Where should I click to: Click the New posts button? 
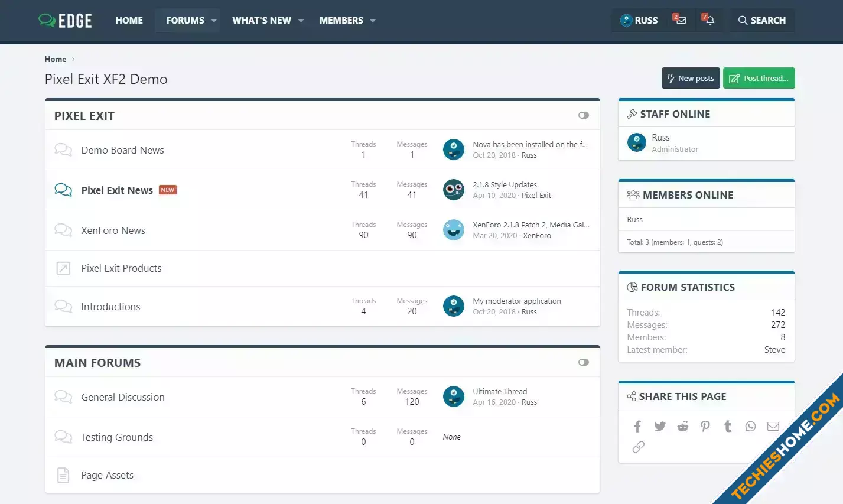pyautogui.click(x=691, y=78)
